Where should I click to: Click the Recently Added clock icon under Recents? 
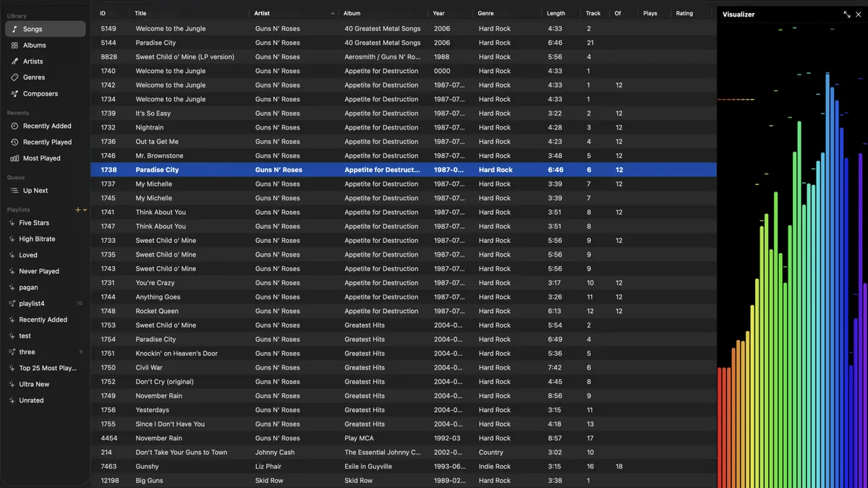[14, 126]
